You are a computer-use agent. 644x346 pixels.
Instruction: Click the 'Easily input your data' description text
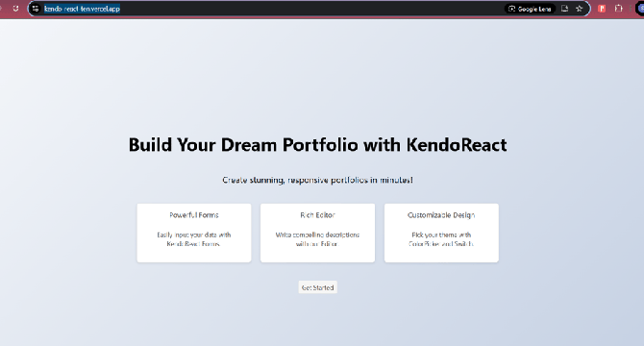(x=194, y=239)
